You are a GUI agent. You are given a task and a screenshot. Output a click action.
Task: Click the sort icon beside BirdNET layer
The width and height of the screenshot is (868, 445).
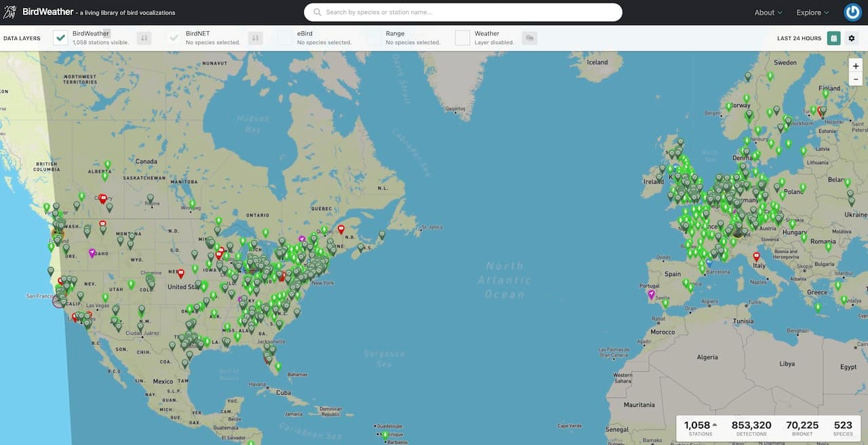(x=255, y=38)
